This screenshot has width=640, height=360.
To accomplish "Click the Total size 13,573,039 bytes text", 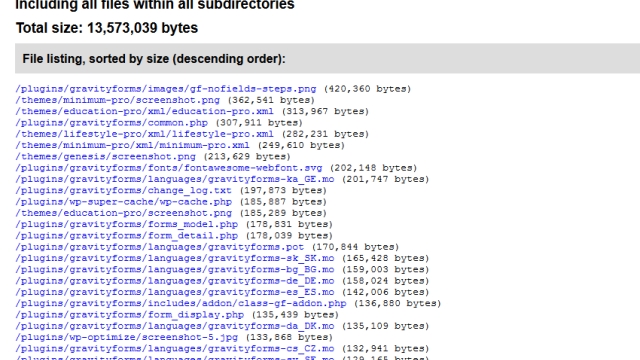I will 107,28.
